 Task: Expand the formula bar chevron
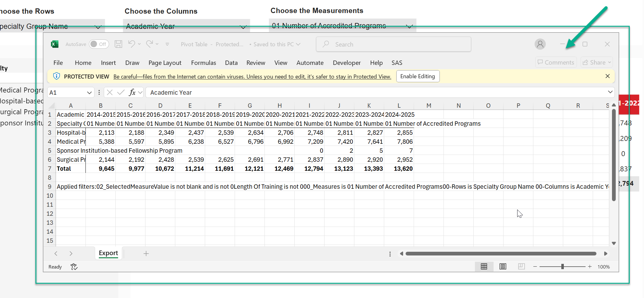610,92
